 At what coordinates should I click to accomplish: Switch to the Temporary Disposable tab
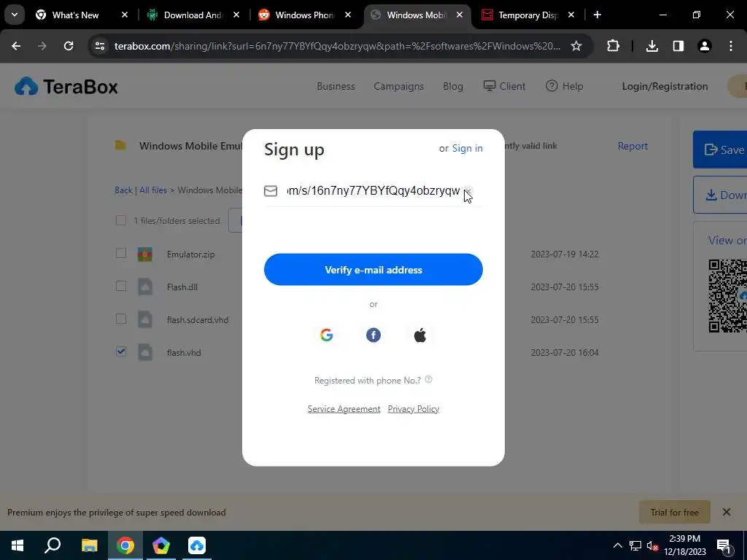pyautogui.click(x=527, y=15)
